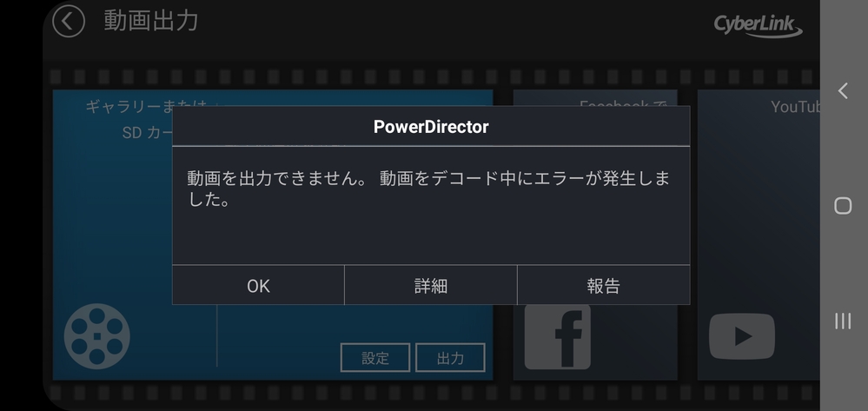Dismiss the error with OK
Screen dimensions: 868x411
259,285
